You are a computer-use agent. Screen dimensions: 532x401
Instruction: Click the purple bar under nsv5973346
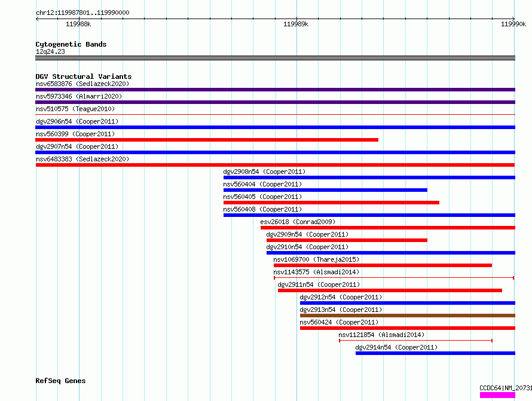(275, 102)
